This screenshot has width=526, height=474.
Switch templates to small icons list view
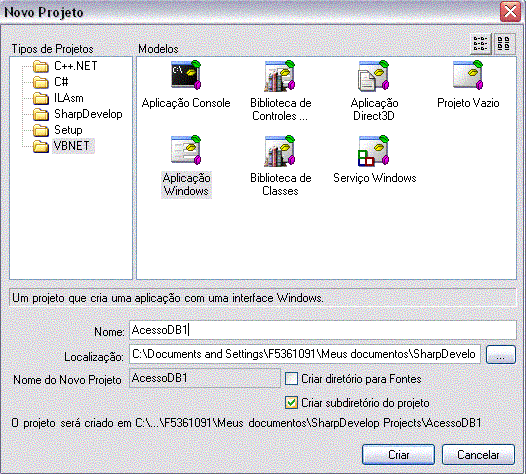(x=480, y=44)
